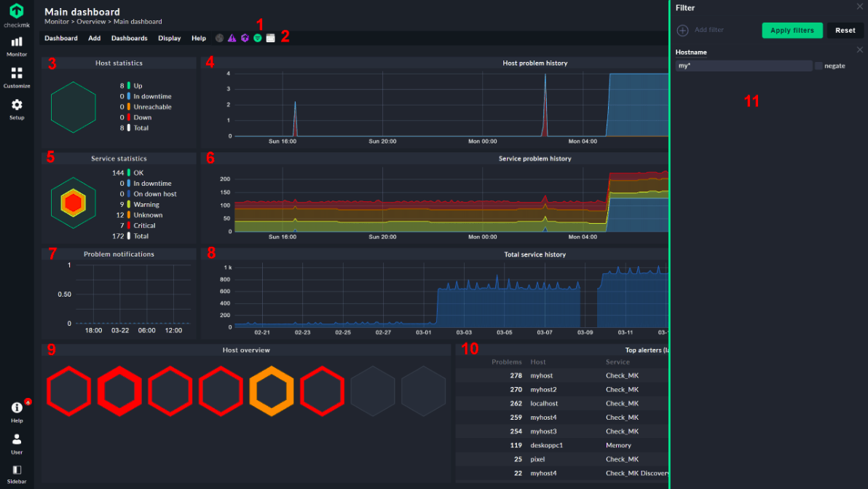Toggle the Sidebar panel icon
868x489 pixels.
point(17,474)
